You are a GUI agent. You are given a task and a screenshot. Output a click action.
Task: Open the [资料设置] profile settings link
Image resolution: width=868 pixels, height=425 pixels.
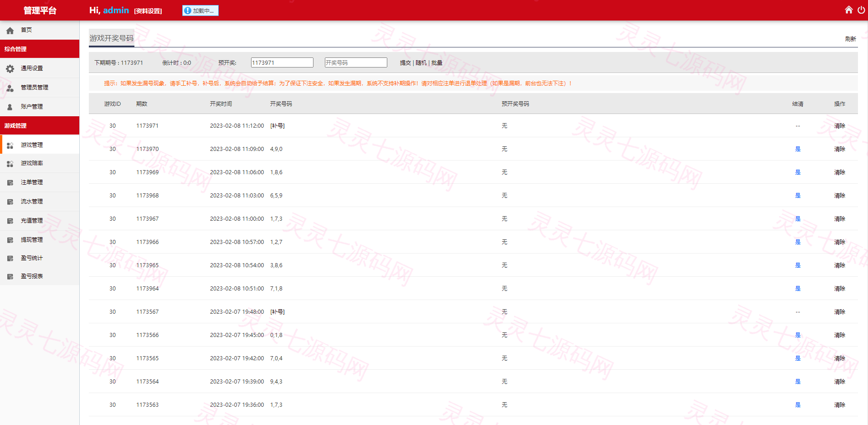[148, 11]
